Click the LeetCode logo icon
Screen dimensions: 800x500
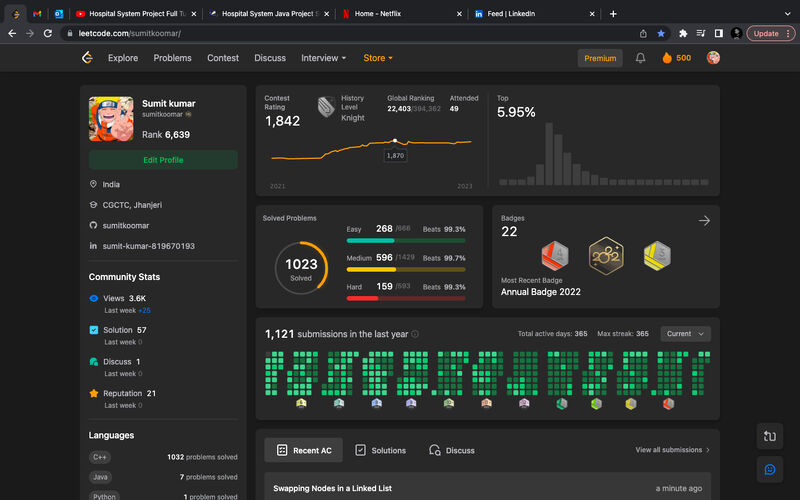pos(87,58)
